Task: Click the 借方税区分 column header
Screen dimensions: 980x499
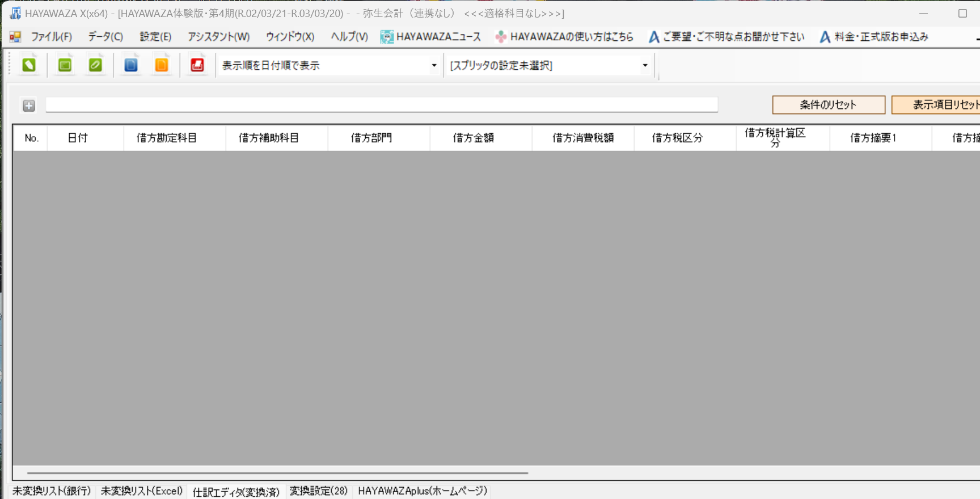Action: tap(685, 138)
